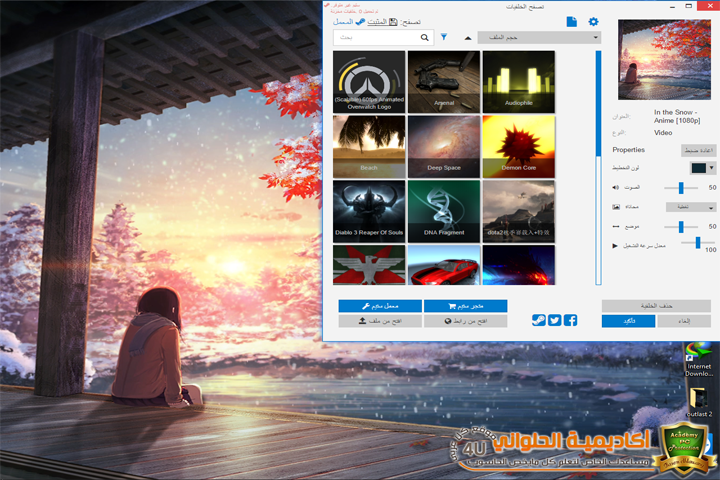Screen dimensions: 720x480
Task: Click the delete wallpaper button
Action: (x=656, y=306)
